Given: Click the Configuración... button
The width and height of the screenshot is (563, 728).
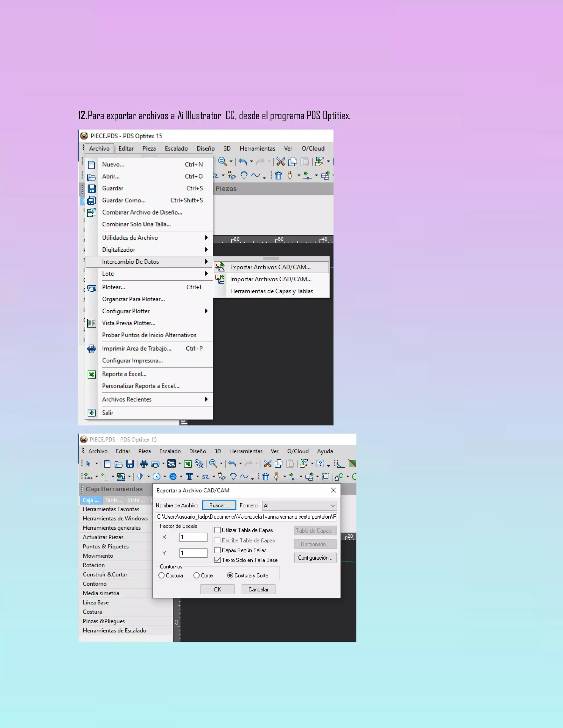Looking at the screenshot, I should tap(315, 558).
